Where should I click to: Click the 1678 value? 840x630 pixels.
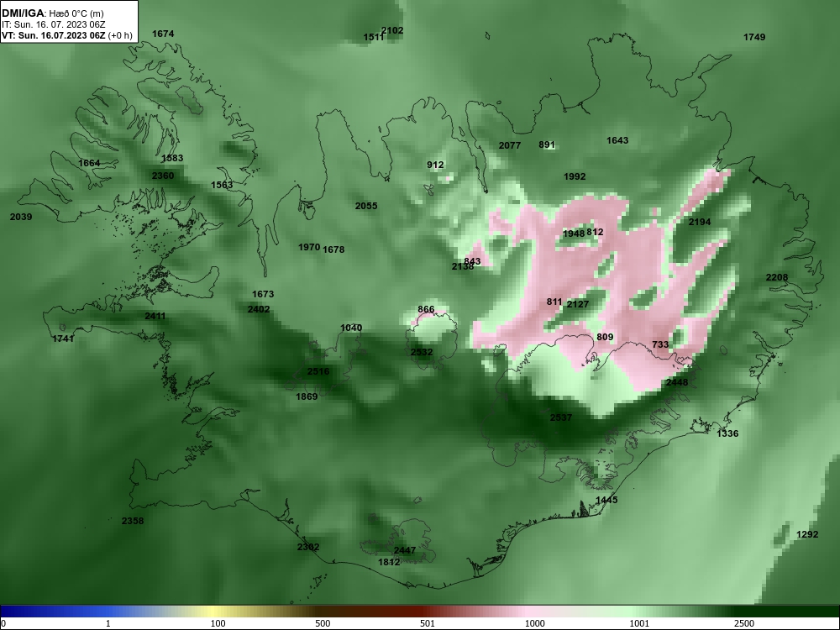click(x=333, y=249)
